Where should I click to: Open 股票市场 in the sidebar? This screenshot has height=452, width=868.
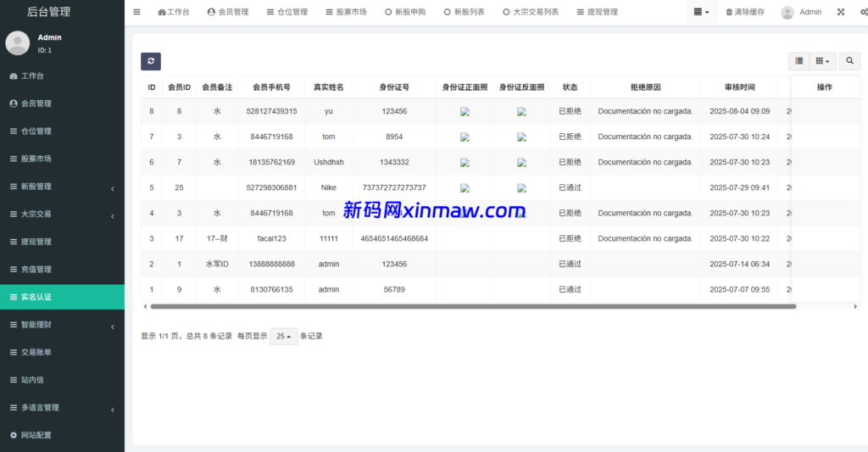point(62,159)
